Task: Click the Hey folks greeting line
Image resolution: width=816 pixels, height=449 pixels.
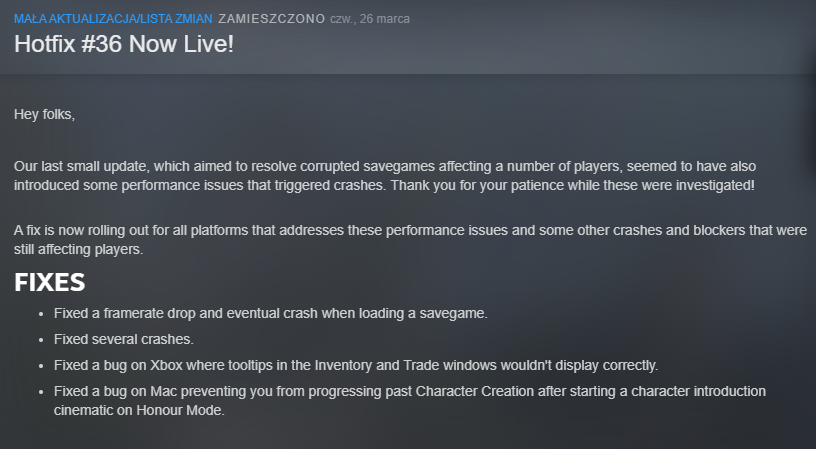Action: point(44,114)
